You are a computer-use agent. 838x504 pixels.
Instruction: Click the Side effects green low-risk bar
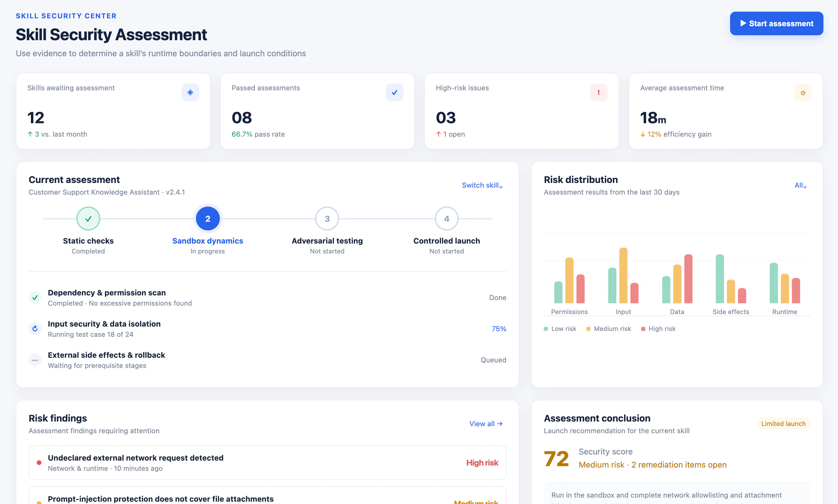[720, 279]
